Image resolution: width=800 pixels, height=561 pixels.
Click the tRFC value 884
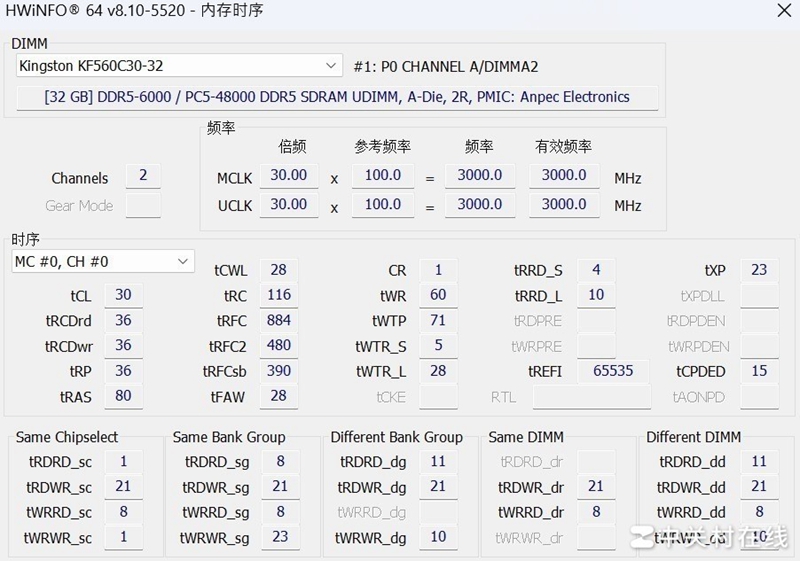(x=279, y=321)
